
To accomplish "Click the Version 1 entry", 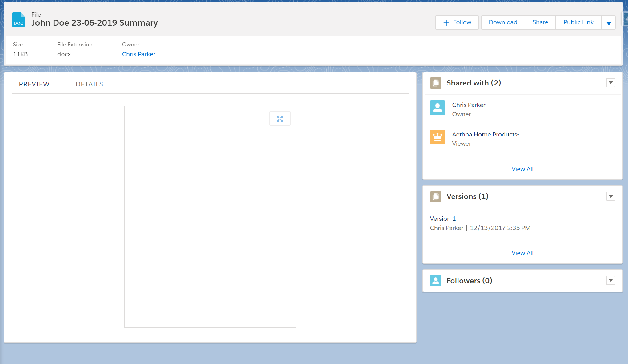I will coord(442,219).
